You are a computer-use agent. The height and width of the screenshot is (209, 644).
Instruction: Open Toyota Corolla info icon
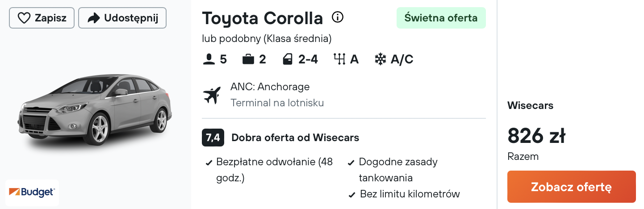tap(338, 17)
